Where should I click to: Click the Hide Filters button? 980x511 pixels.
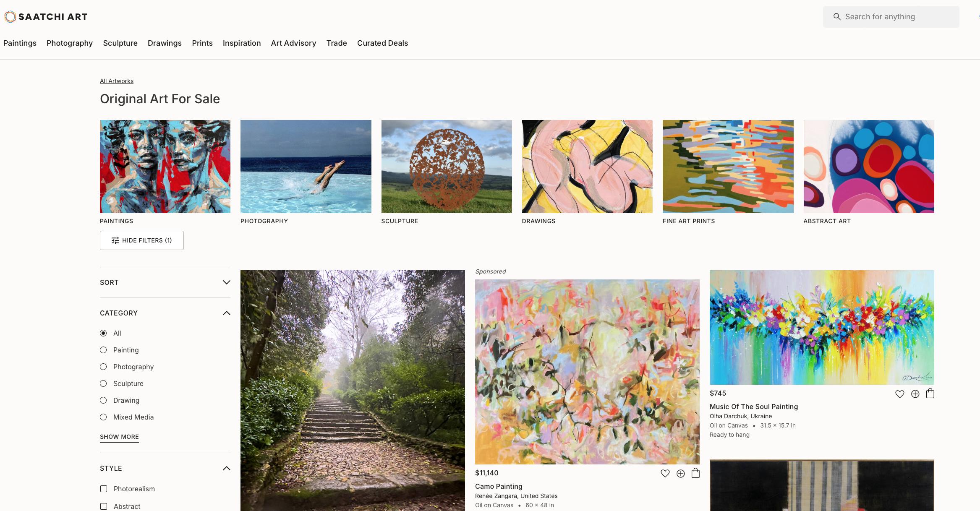[142, 240]
